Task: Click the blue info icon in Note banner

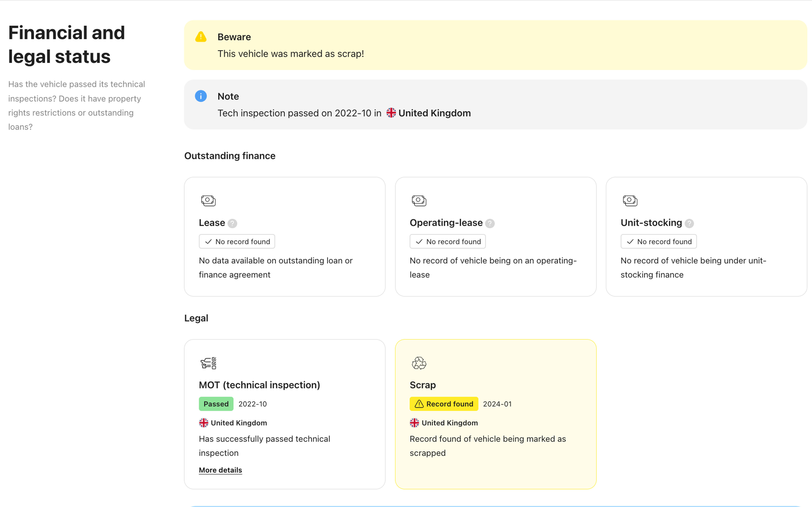Action: (x=201, y=96)
